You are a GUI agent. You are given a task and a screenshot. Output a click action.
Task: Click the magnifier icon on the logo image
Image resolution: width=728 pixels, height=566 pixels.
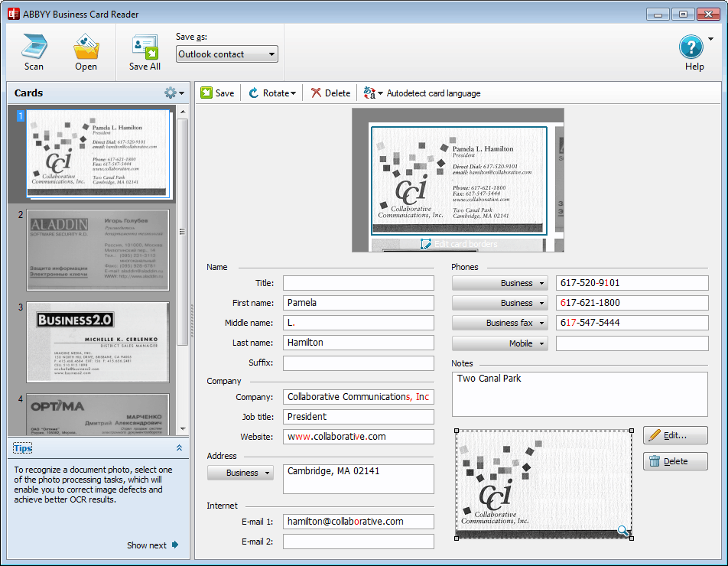[x=623, y=531]
